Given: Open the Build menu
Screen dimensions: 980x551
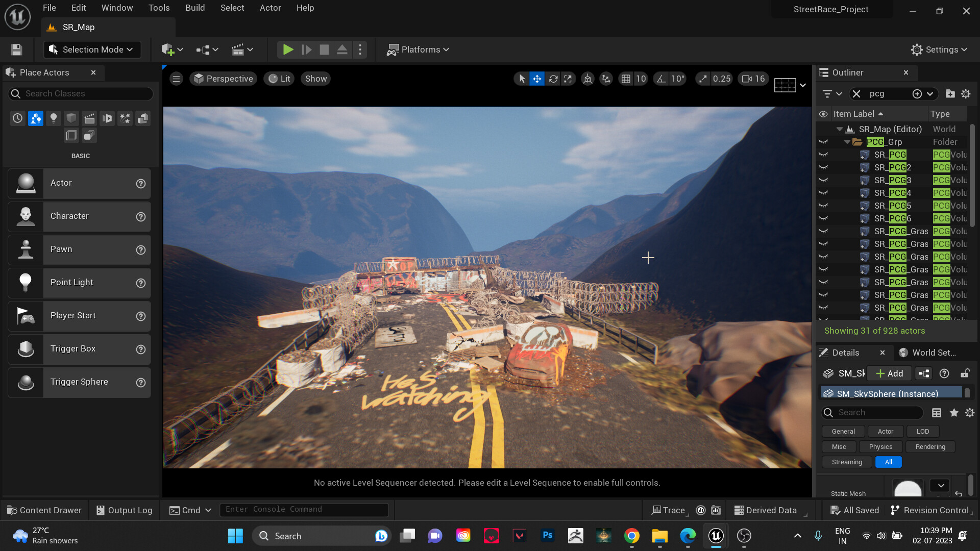Looking at the screenshot, I should [194, 8].
